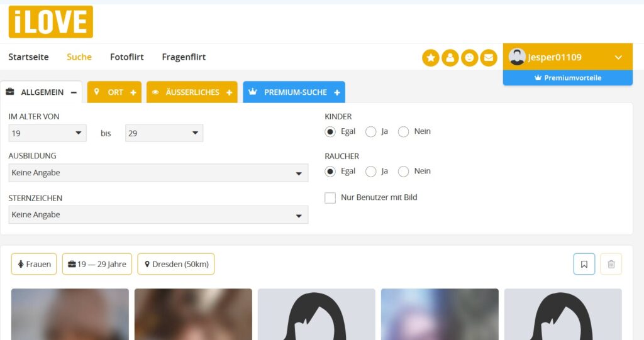Select Nein for RAUCHER
This screenshot has width=644, height=340.
coord(403,171)
